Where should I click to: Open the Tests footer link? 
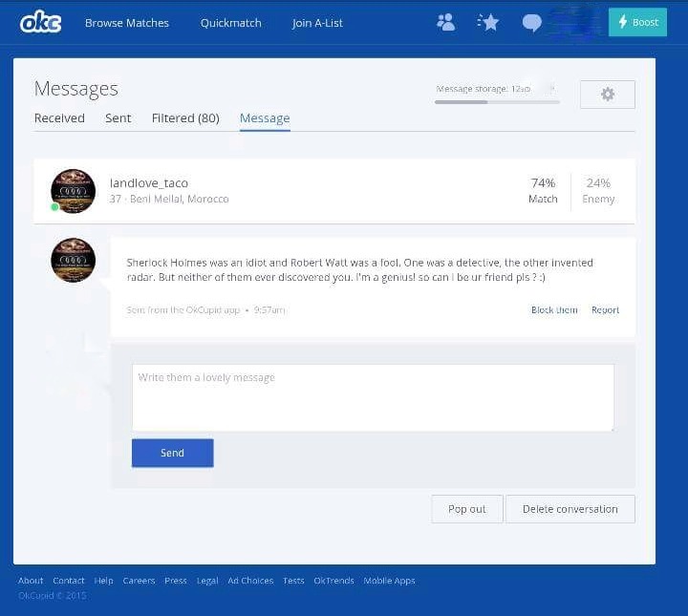click(293, 581)
